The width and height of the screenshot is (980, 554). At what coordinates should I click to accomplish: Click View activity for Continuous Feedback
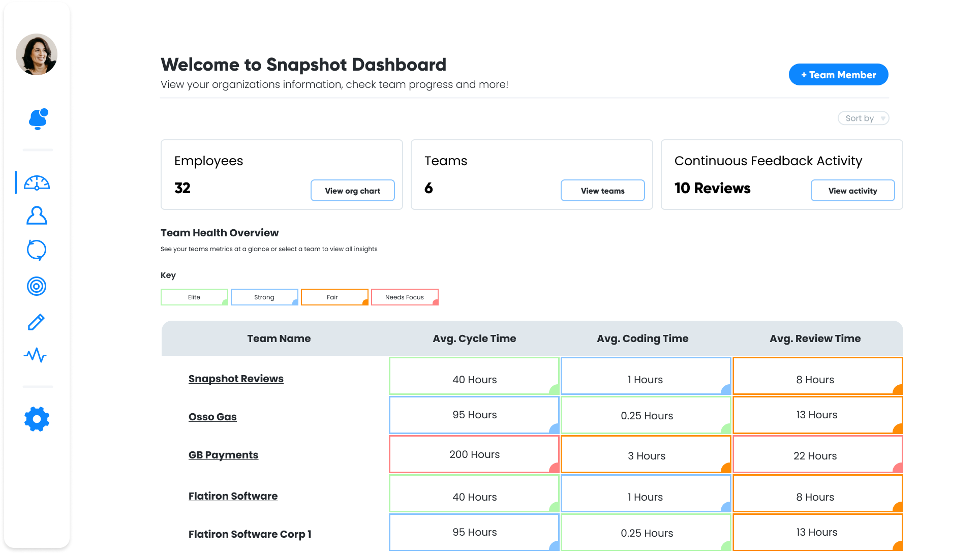tap(852, 190)
